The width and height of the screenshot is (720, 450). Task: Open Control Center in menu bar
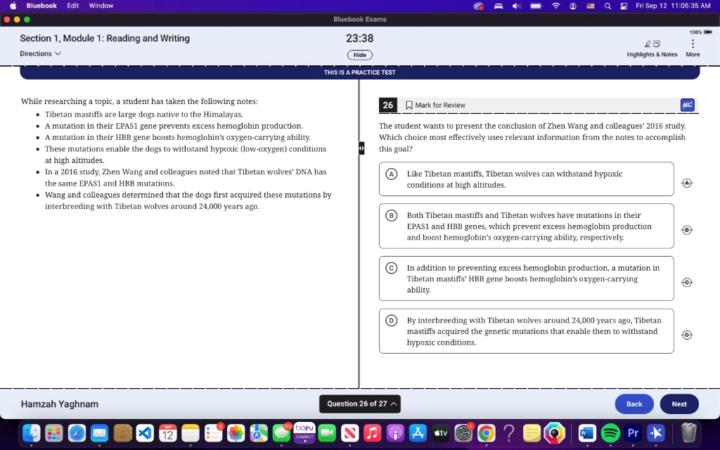click(624, 6)
